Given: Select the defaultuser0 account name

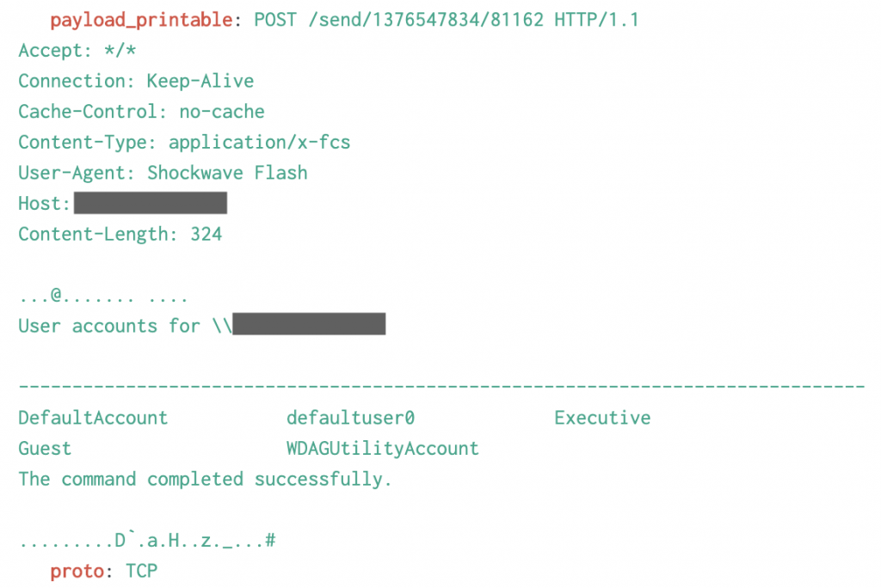Looking at the screenshot, I should click(351, 418).
